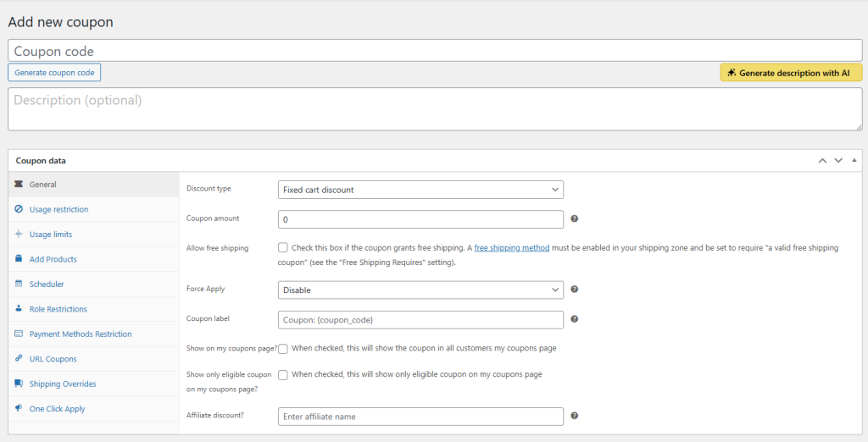Open the Discount type dropdown
The width and height of the screenshot is (868, 442).
pos(420,190)
